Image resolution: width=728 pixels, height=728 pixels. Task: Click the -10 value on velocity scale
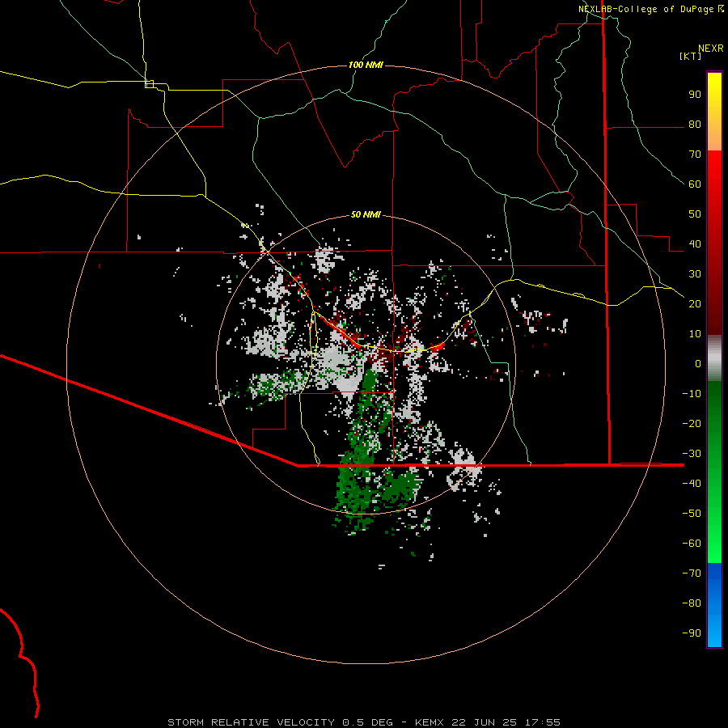pyautogui.click(x=692, y=394)
